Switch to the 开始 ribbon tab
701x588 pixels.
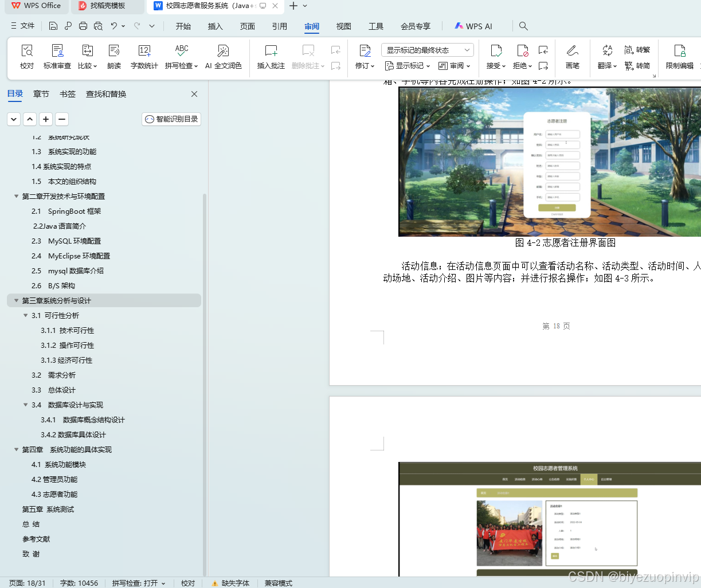point(183,26)
